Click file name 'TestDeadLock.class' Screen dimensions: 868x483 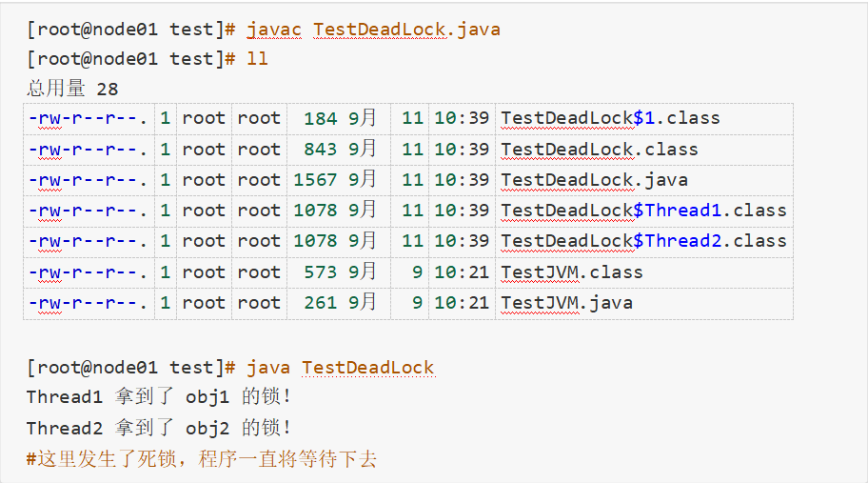pyautogui.click(x=600, y=150)
